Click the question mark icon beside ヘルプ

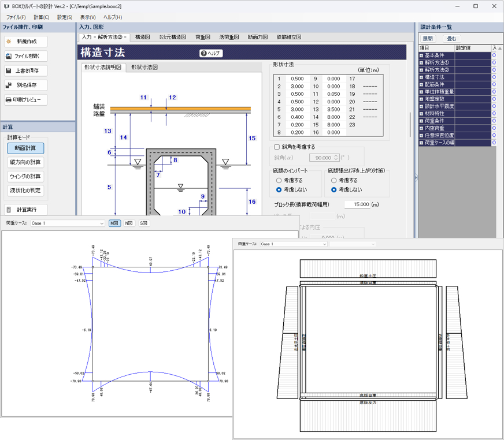[x=203, y=53]
